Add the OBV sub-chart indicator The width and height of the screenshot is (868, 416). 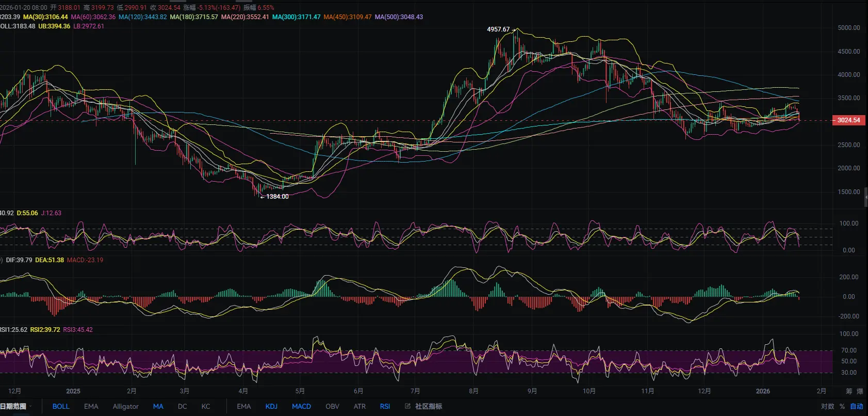tap(333, 406)
